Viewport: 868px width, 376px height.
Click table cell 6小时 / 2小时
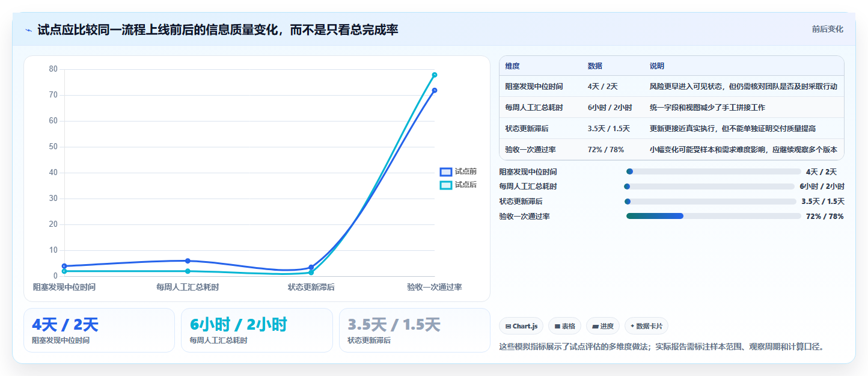point(610,108)
